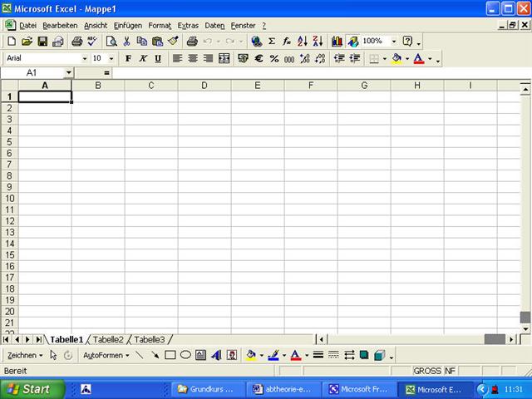The width and height of the screenshot is (532, 399).
Task: Insert WordArt from drawing toolbar
Action: 216,355
